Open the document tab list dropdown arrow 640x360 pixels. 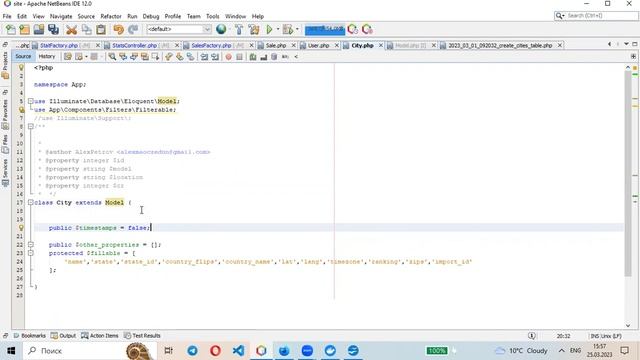coord(626,44)
